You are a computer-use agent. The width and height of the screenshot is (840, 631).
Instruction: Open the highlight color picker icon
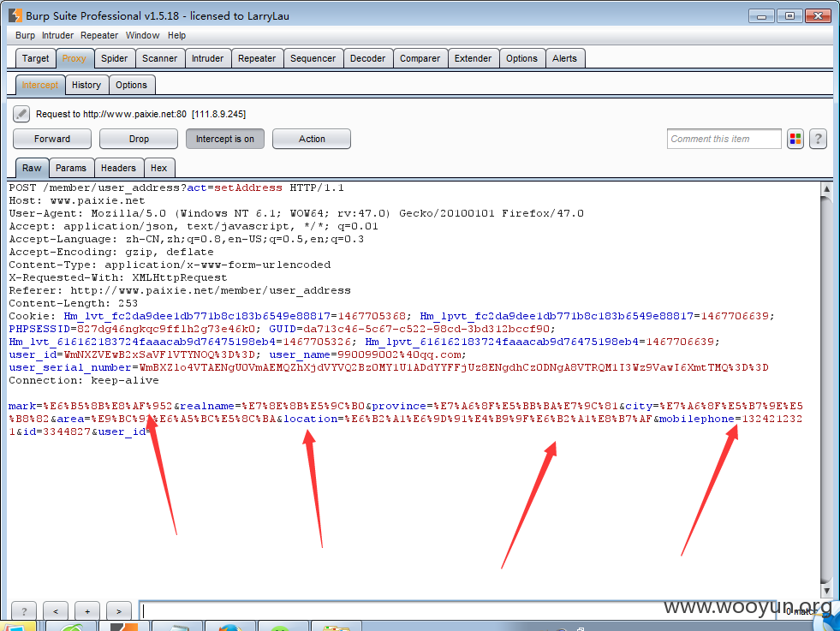tap(795, 139)
